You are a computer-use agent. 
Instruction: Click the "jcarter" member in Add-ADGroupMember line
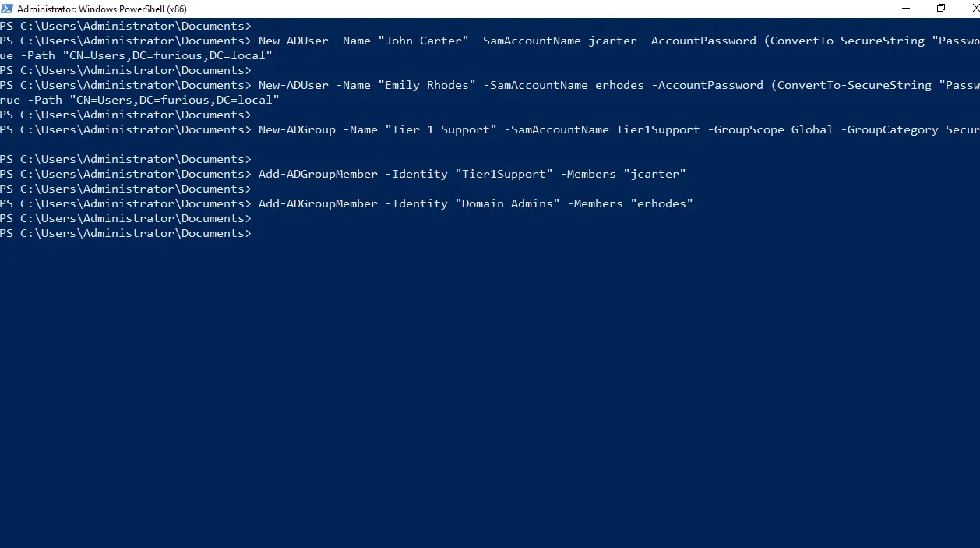pyautogui.click(x=654, y=174)
